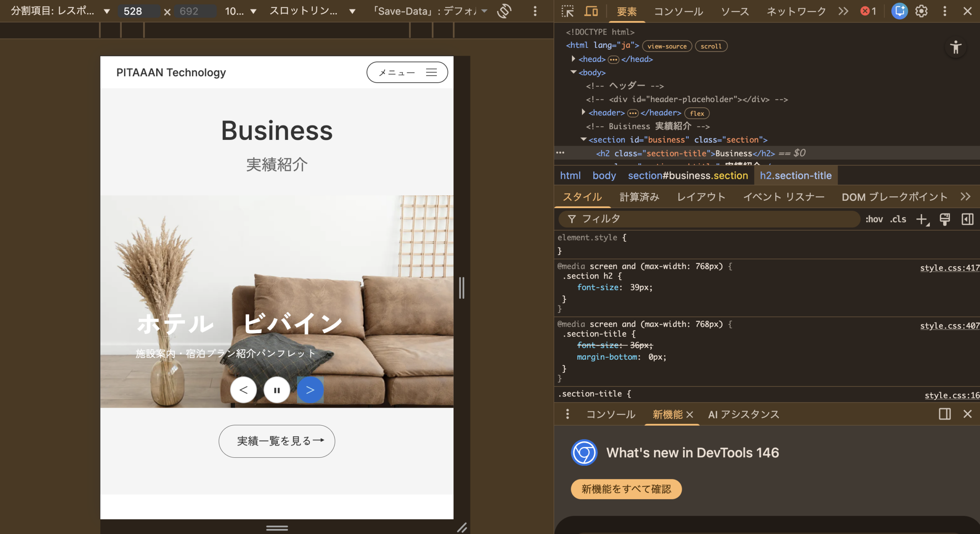This screenshot has height=534, width=980.
Task: Toggle the .cls class editor
Action: pos(898,219)
